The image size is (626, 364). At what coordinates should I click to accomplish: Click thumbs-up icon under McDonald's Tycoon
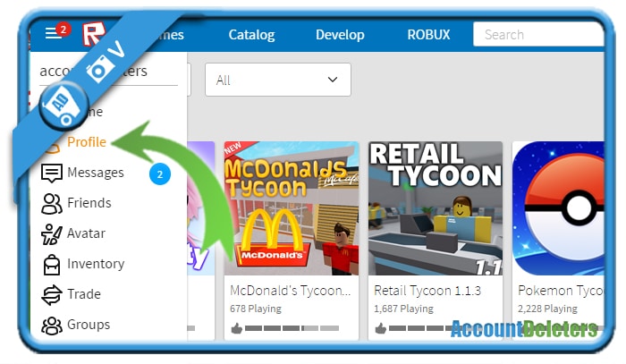(x=236, y=328)
